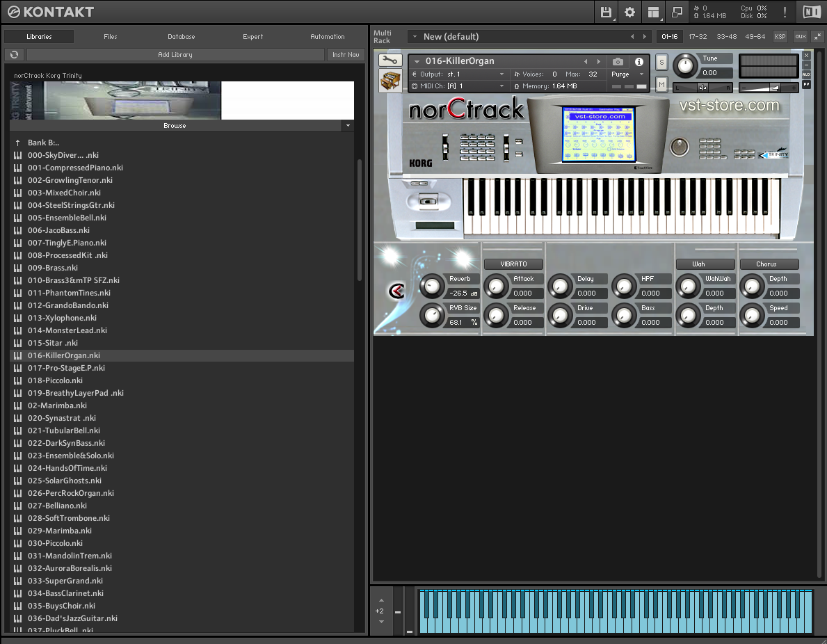827x644 pixels.
Task: Select 016-KillerOrgan.nki in file list
Action: coord(182,355)
